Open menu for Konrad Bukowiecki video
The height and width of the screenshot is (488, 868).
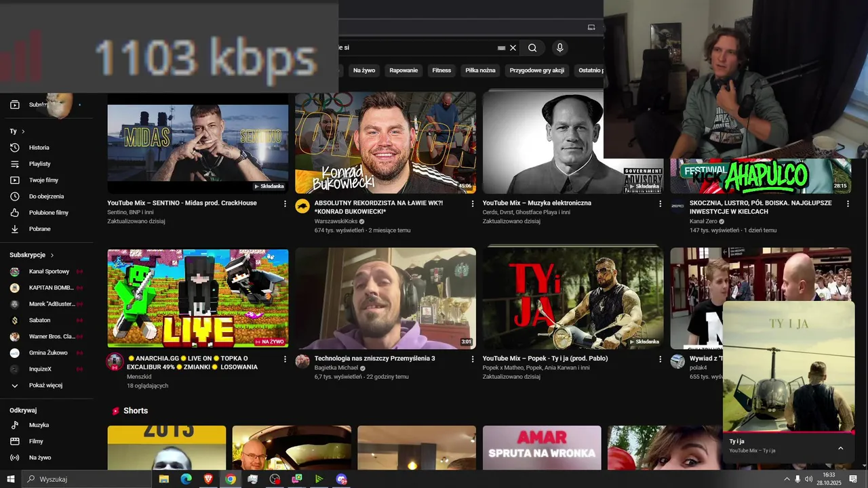[x=473, y=203]
